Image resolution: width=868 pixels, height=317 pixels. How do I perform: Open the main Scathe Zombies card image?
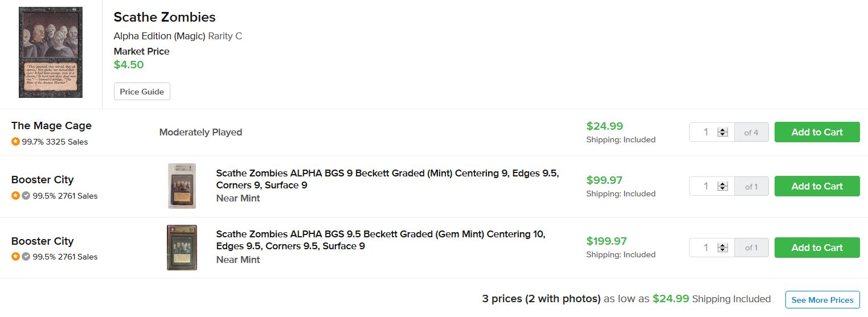pyautogui.click(x=51, y=52)
